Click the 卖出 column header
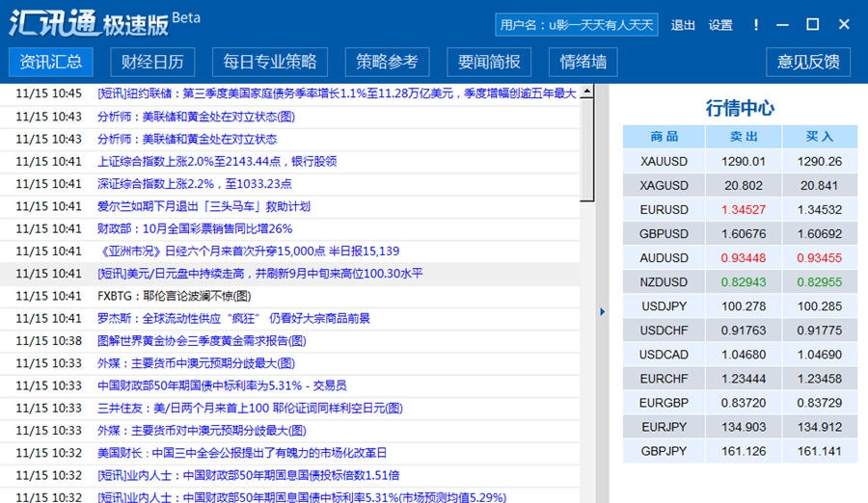The height and width of the screenshot is (503, 868). (x=743, y=137)
